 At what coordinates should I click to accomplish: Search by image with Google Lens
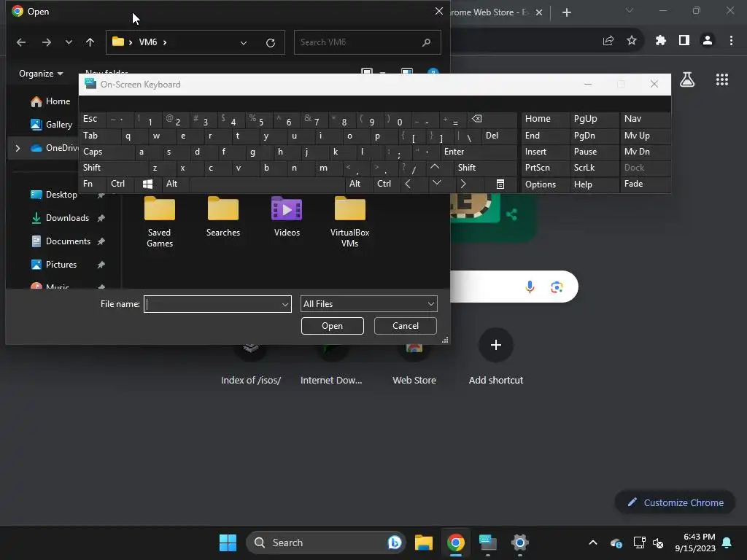click(x=557, y=287)
